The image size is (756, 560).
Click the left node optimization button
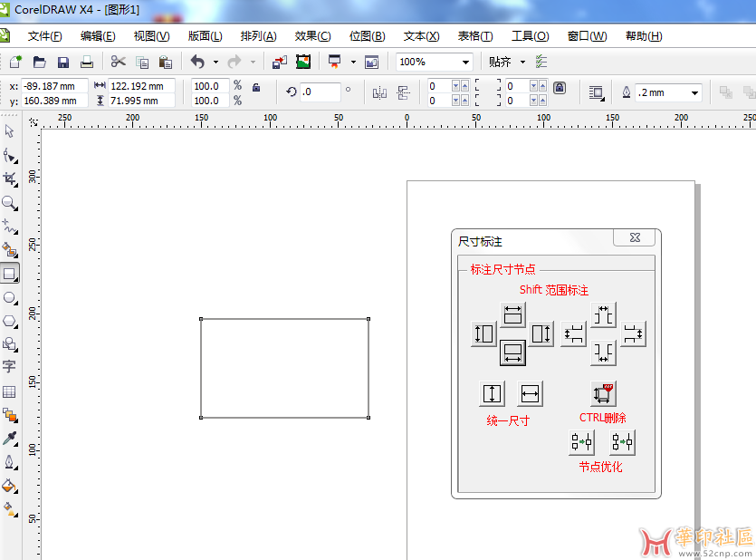(x=581, y=442)
